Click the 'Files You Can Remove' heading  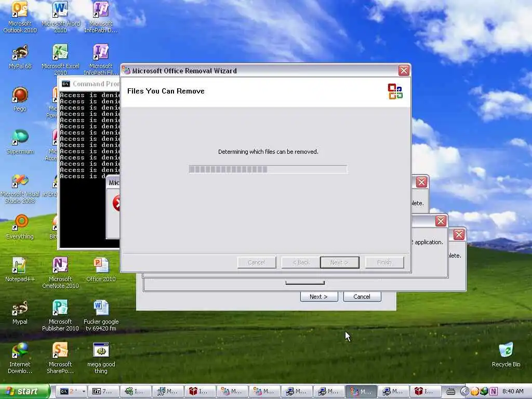tap(166, 91)
